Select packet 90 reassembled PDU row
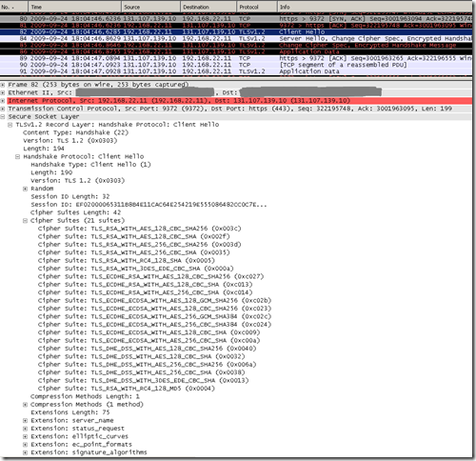 pyautogui.click(x=236, y=65)
